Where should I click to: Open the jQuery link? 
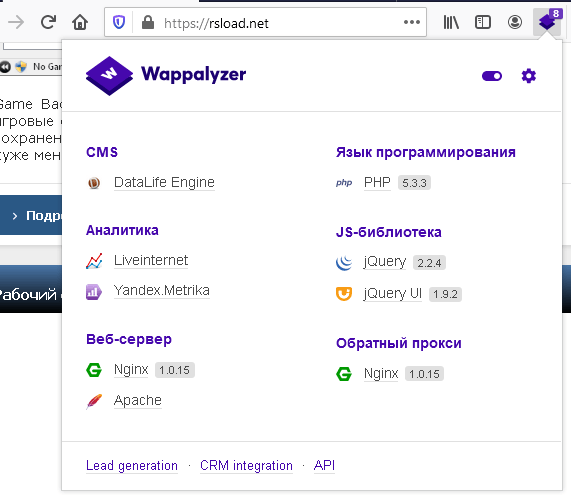tap(385, 262)
